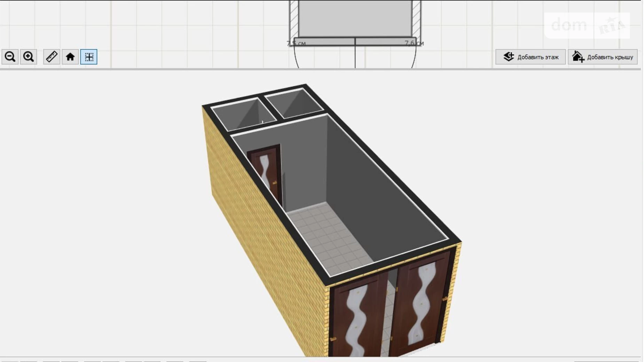Click the zoom in magnifier icon
644x362 pixels.
coord(29,57)
